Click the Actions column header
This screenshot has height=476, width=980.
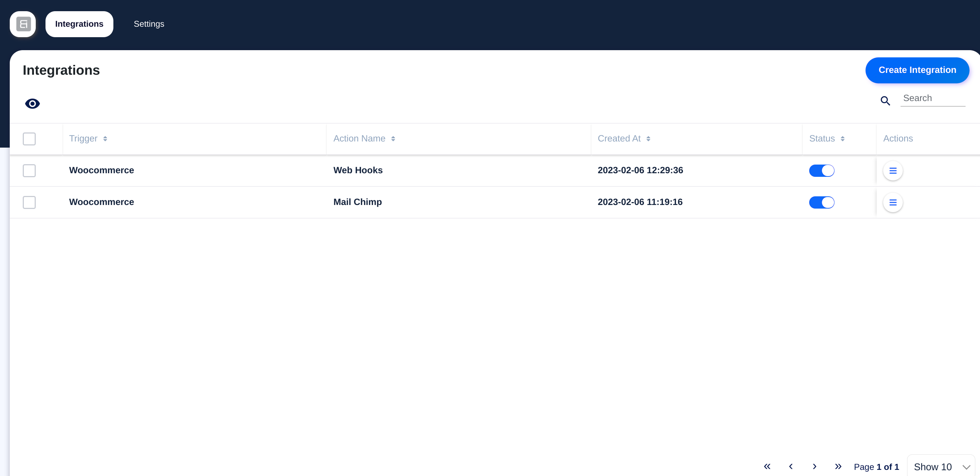click(x=898, y=139)
